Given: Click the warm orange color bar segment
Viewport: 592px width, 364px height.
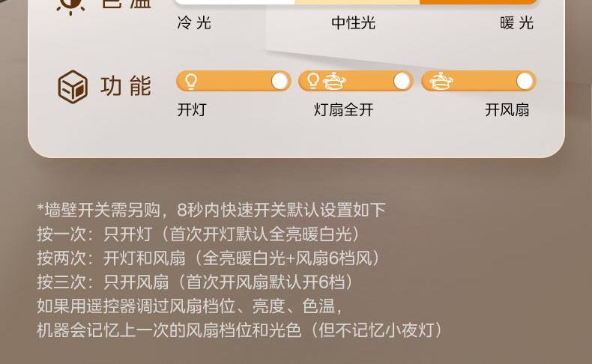Looking at the screenshot, I should pos(478,2).
